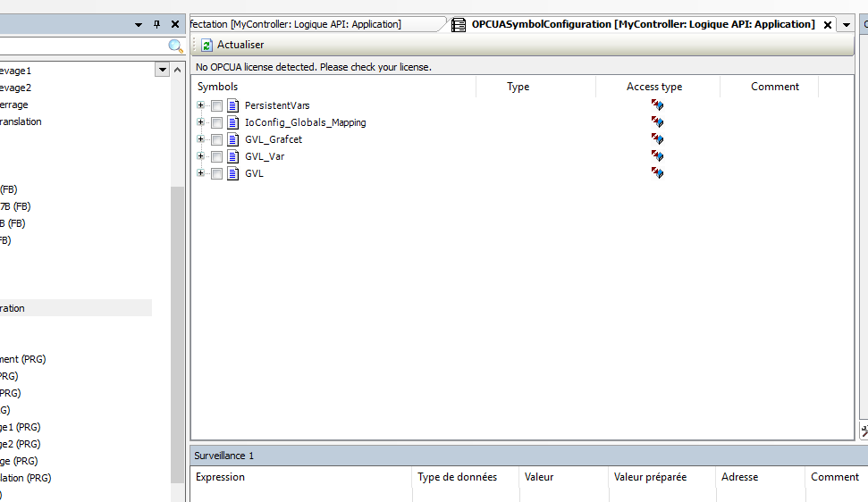
Task: Expand the PersistentVars tree node
Action: [x=201, y=105]
